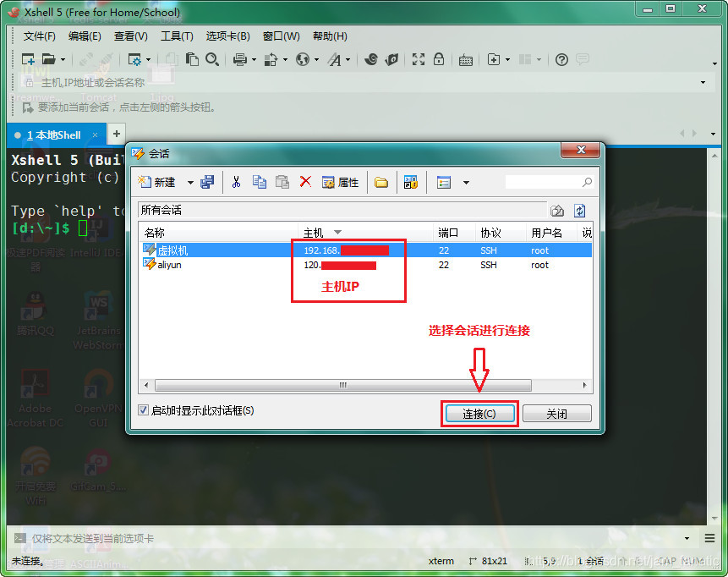Click the plus button to add new tab
728x577 pixels.
(x=117, y=134)
